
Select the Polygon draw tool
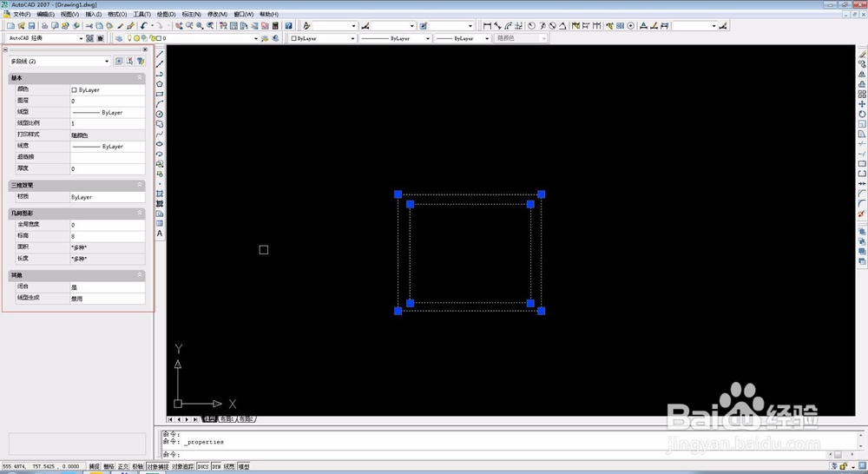[x=160, y=83]
